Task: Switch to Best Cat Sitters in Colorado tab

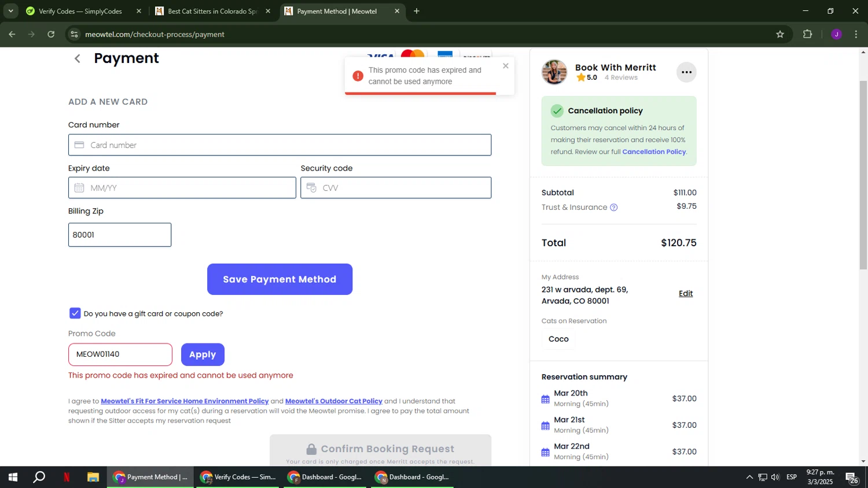Action: pyautogui.click(x=212, y=11)
